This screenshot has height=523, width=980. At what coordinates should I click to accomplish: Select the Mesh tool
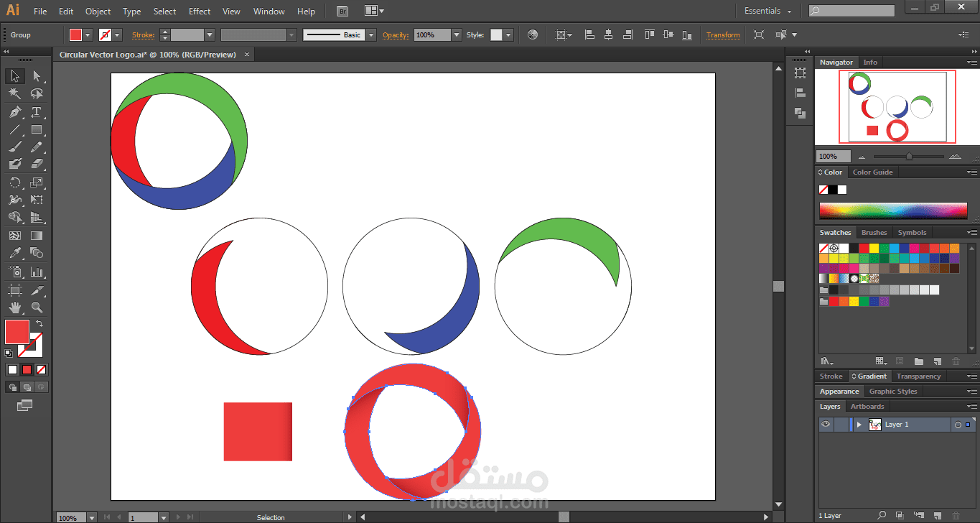pos(14,236)
